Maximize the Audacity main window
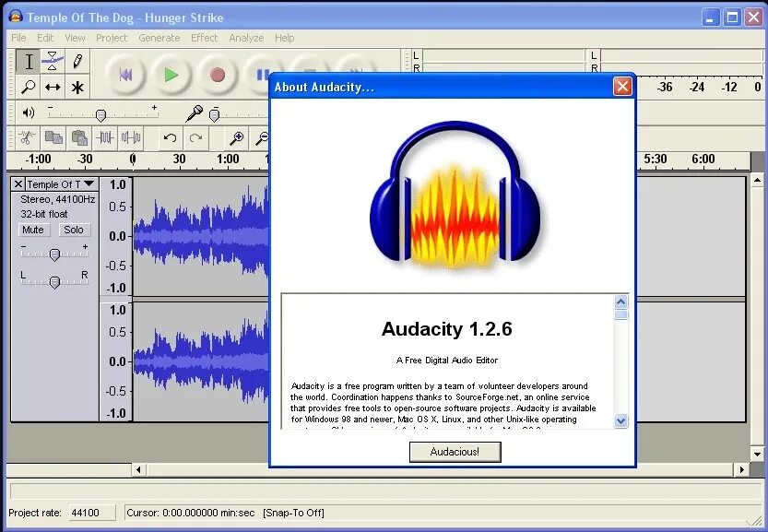 point(732,18)
